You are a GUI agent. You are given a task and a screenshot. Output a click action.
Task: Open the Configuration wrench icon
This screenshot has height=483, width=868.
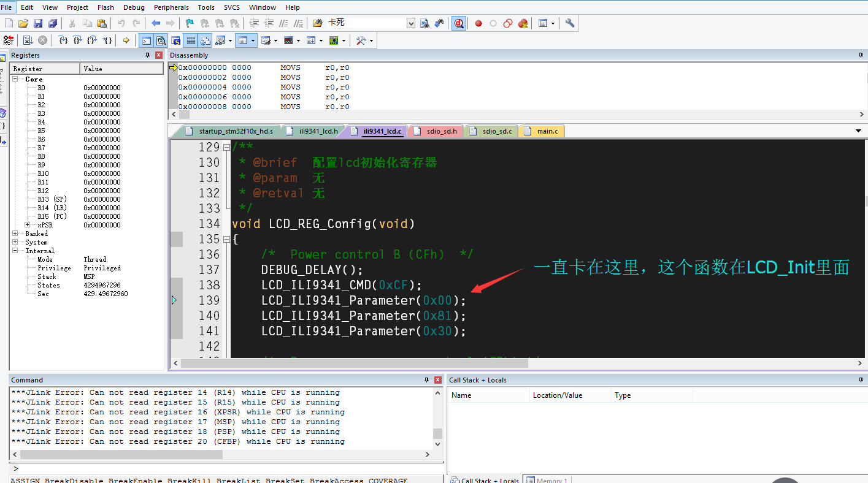click(570, 23)
